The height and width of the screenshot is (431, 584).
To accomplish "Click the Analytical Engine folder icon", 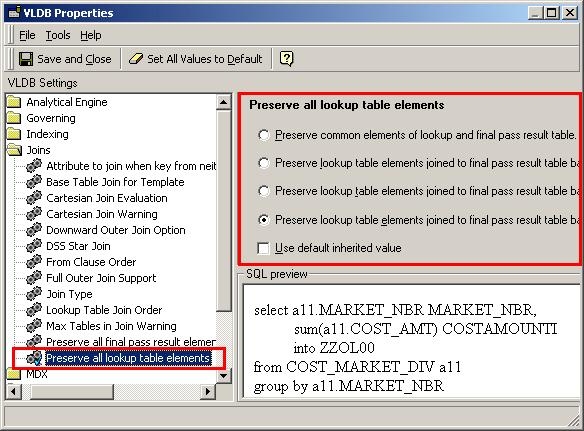I will (x=14, y=102).
